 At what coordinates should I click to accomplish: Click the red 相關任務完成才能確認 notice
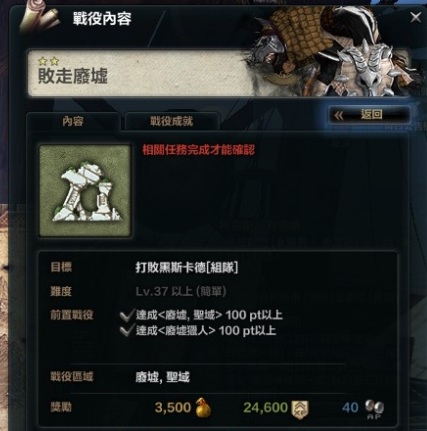point(199,150)
